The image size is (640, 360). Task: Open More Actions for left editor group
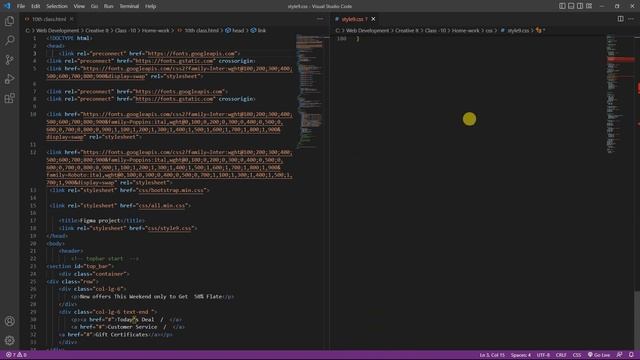coord(320,19)
